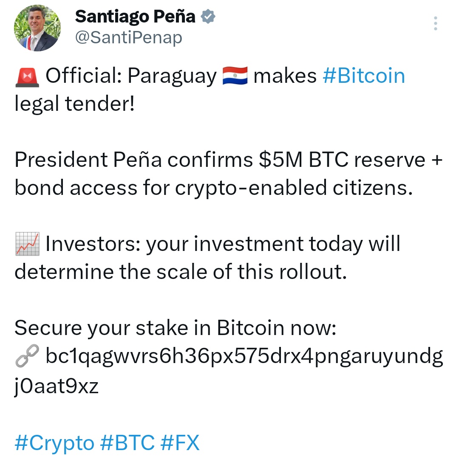
Task: Tap the #FX hashtag
Action: point(180,443)
